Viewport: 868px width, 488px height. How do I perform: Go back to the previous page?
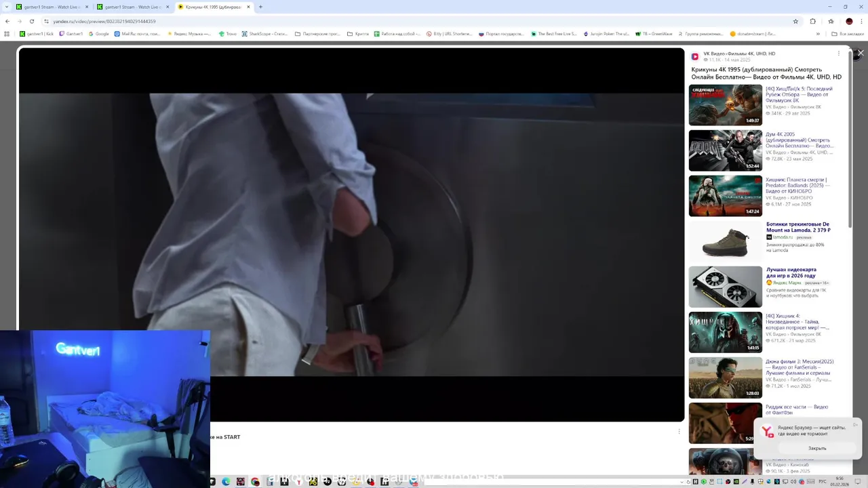[7, 21]
